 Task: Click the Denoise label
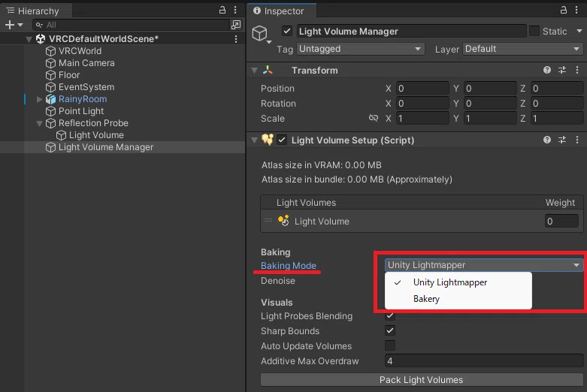278,281
